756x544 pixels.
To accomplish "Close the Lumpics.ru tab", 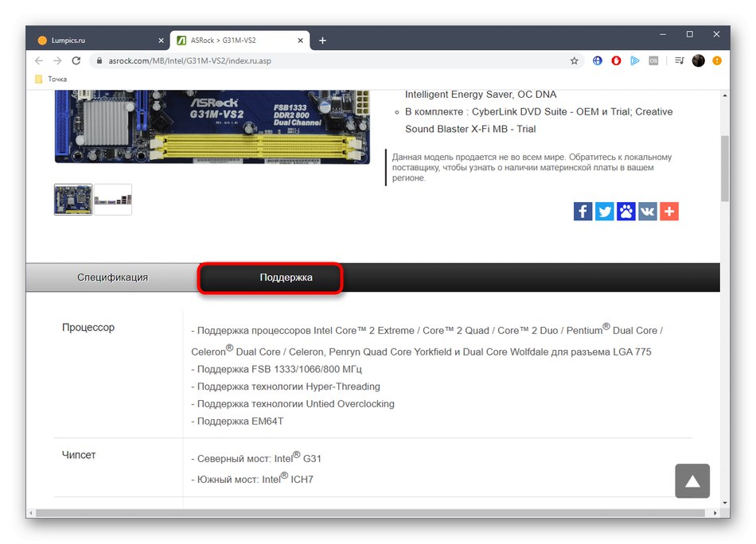I will coord(161,41).
